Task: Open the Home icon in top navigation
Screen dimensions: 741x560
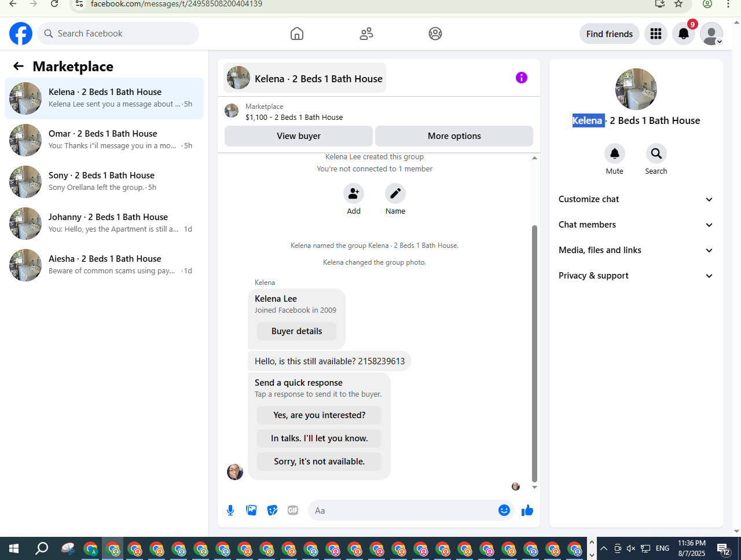Action: pos(297,34)
